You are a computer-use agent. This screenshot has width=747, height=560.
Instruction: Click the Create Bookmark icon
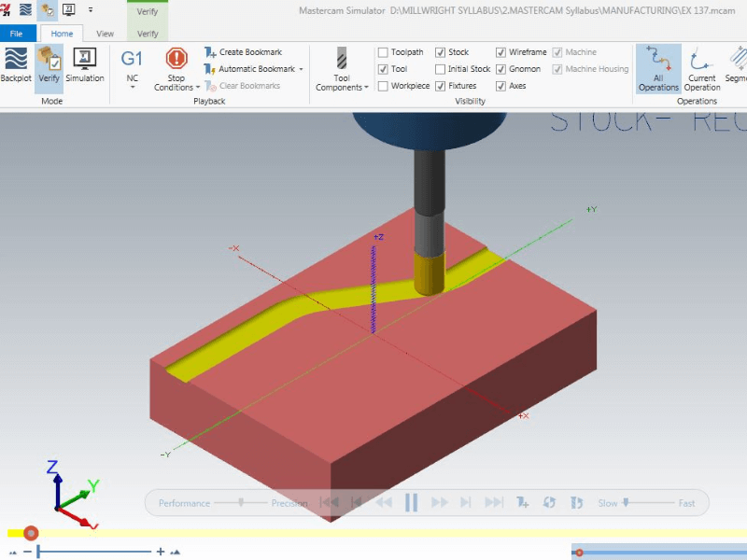(211, 52)
